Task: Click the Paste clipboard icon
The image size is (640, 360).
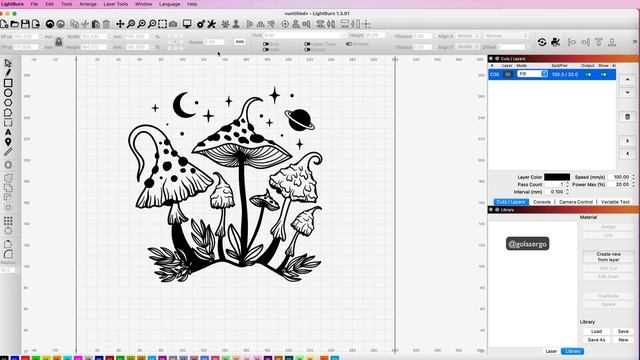Action: pyautogui.click(x=96, y=24)
